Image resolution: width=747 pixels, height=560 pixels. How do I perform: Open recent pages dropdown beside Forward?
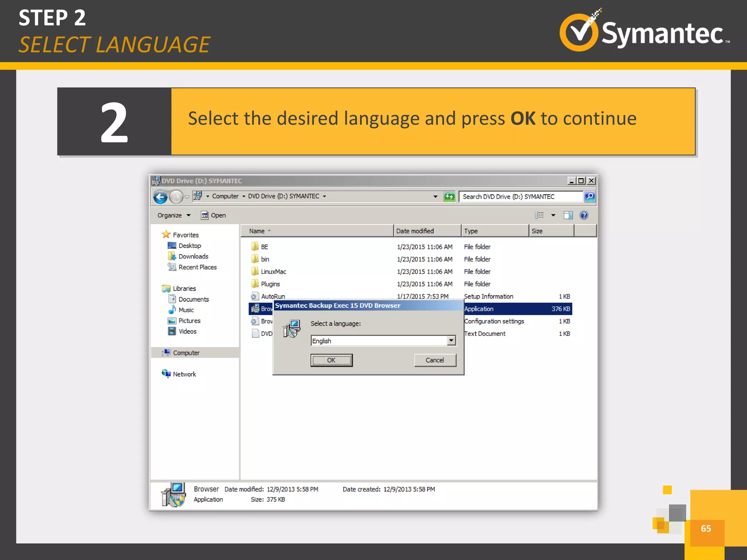click(x=187, y=197)
